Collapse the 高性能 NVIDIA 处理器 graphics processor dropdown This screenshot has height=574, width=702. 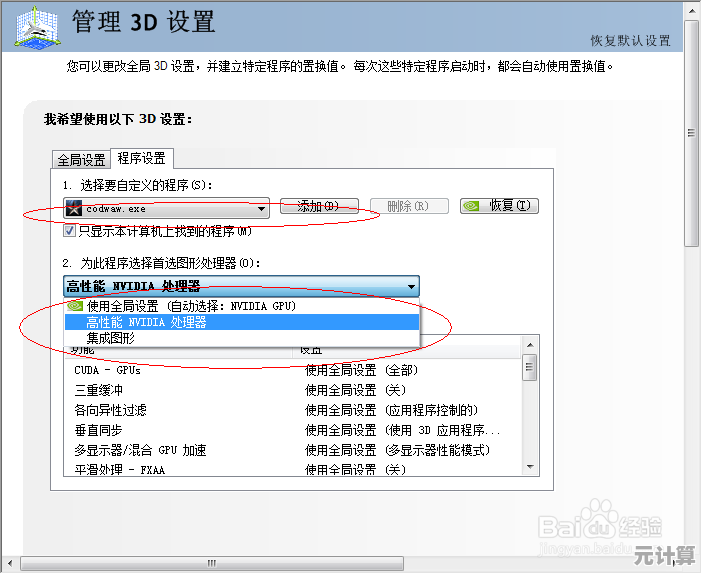point(412,287)
